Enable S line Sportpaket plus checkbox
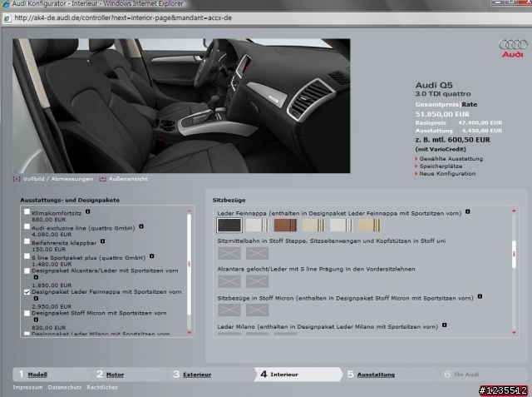 27,256
